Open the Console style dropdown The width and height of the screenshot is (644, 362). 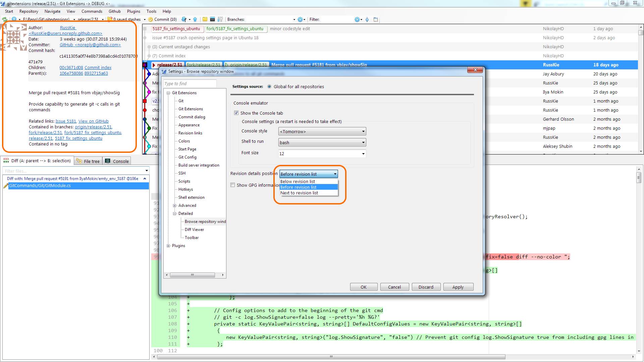363,131
